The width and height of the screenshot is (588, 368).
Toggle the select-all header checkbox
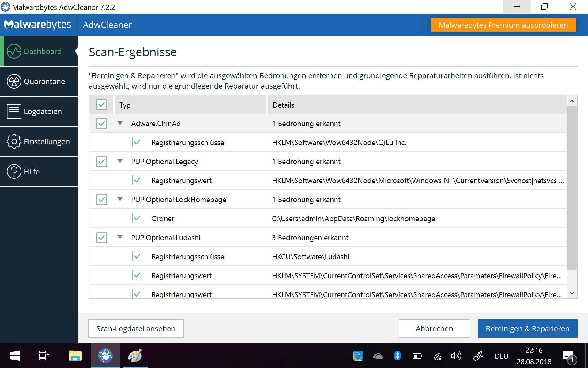102,105
